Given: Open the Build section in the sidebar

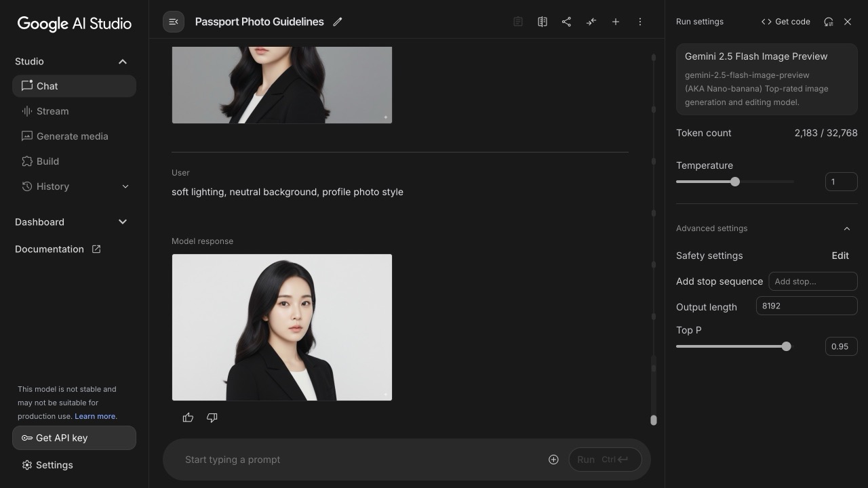Looking at the screenshot, I should (x=74, y=161).
